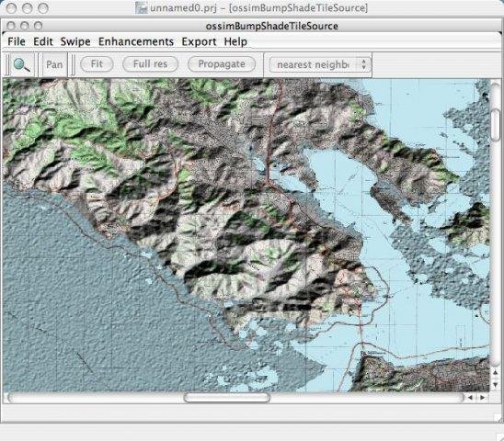Click the scroll left arrow
Viewport: 504px width, 441px height.
click(x=470, y=398)
